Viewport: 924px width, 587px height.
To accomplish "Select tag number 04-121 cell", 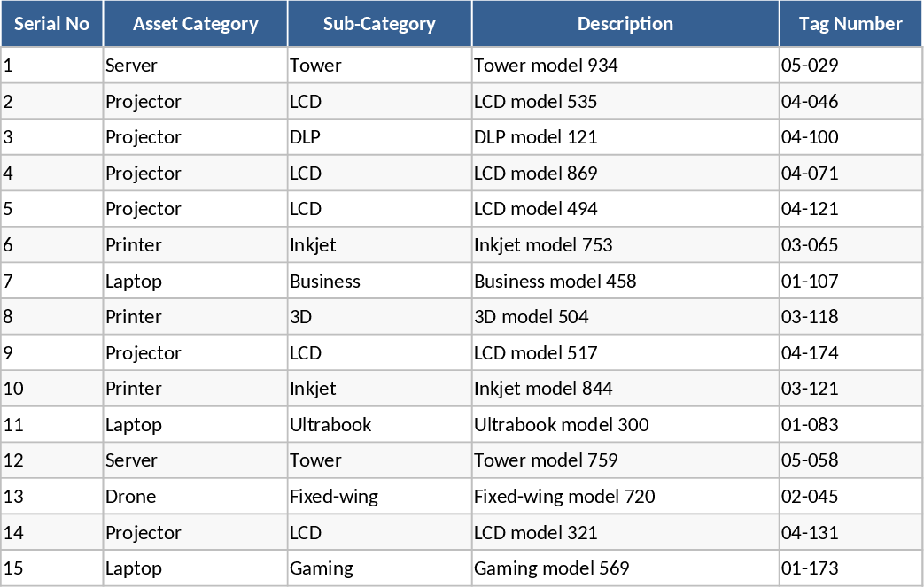I will 810,209.
